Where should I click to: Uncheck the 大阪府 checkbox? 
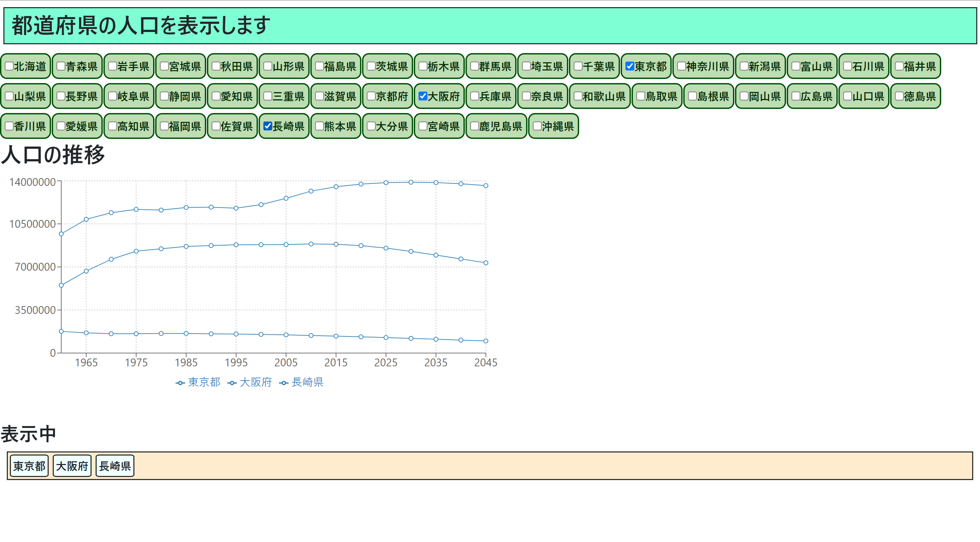tap(423, 96)
